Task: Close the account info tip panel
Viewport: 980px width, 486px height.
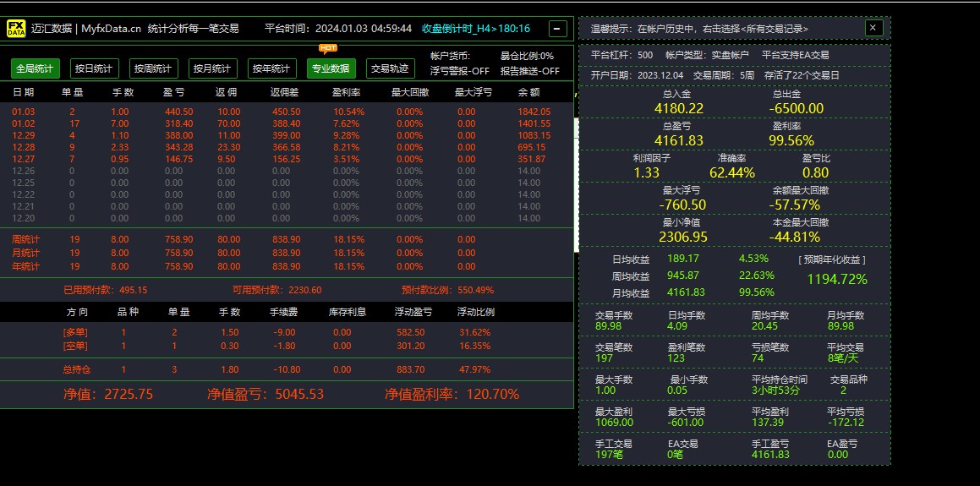Action: click(x=873, y=28)
